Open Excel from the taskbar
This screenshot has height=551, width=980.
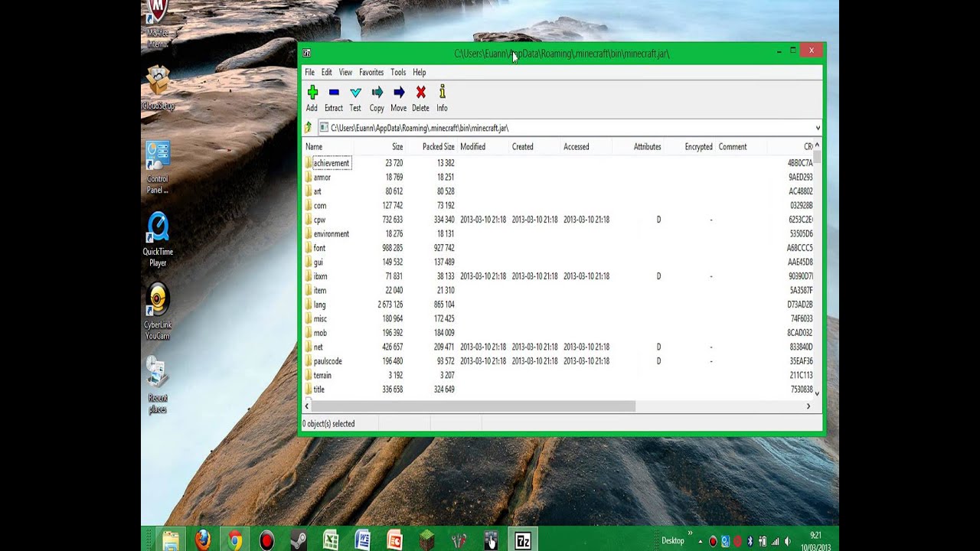[x=331, y=540]
